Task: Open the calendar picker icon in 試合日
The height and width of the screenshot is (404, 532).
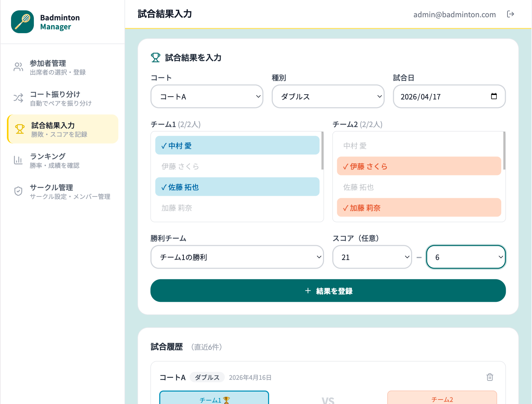Action: pos(494,96)
